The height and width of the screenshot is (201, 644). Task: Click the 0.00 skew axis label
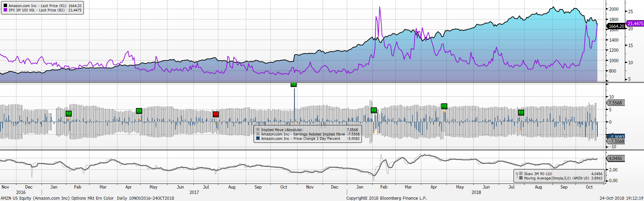(613, 180)
